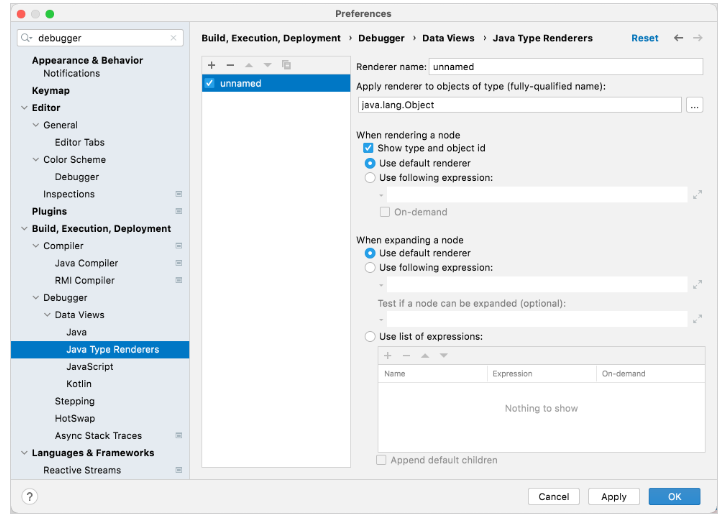The width and height of the screenshot is (726, 521).
Task: Collapse Build, Execution, Deployment node
Action: pyautogui.click(x=25, y=229)
